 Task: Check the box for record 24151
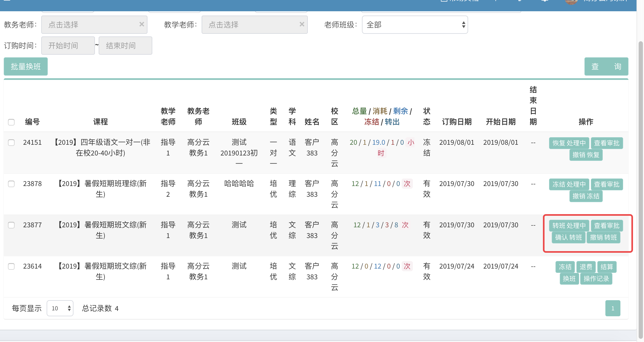(x=11, y=142)
